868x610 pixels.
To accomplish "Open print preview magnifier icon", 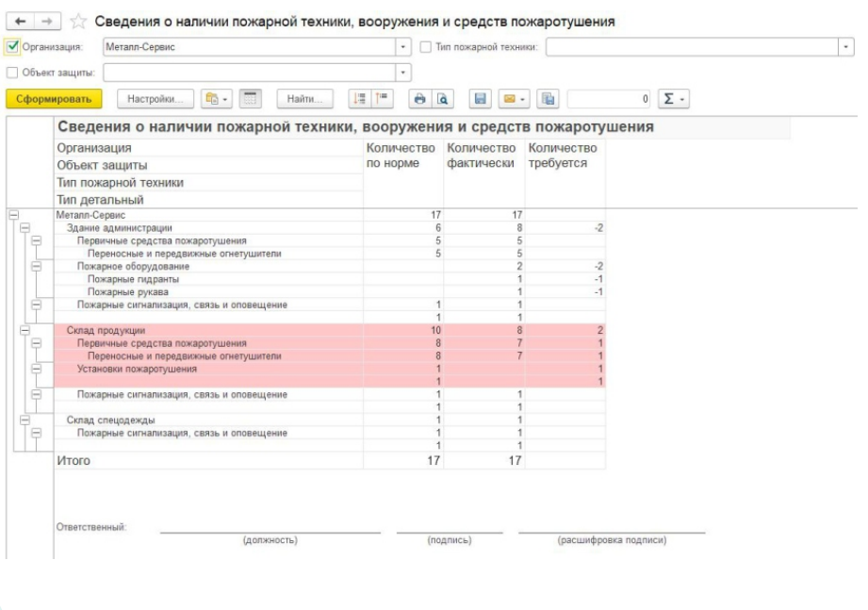I will [x=442, y=99].
